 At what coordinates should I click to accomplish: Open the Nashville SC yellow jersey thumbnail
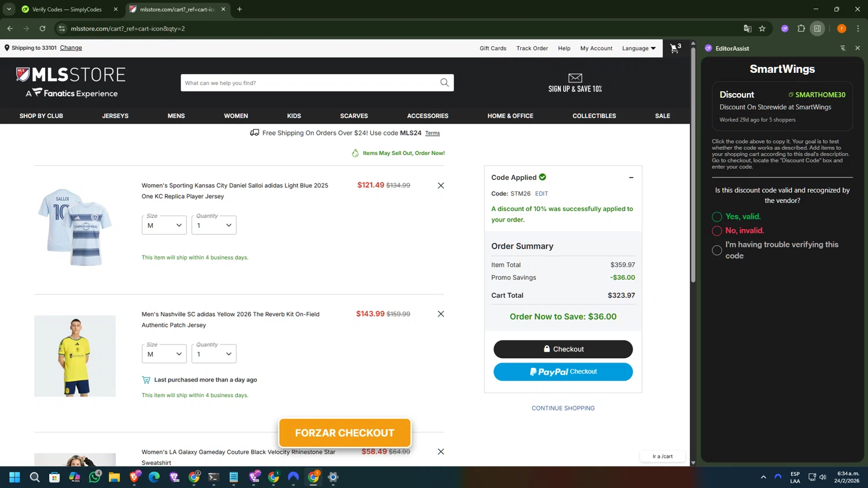(x=75, y=356)
